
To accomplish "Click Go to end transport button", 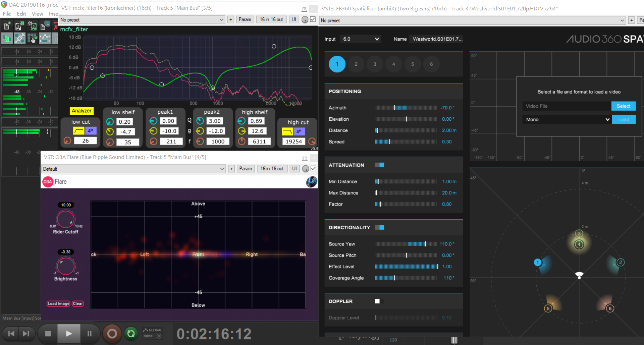I will [x=26, y=334].
